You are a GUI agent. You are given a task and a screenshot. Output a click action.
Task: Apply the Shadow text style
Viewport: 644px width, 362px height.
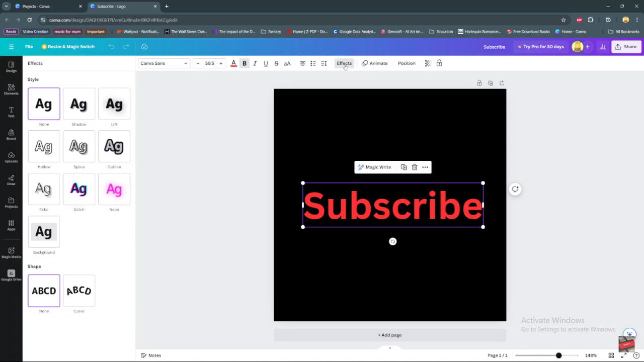79,104
